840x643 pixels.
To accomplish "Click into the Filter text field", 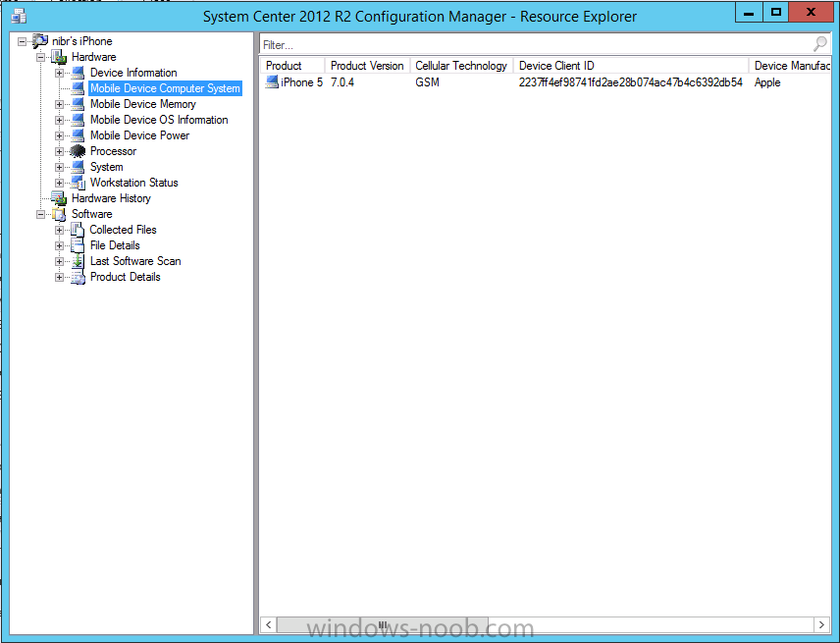I will click(536, 44).
